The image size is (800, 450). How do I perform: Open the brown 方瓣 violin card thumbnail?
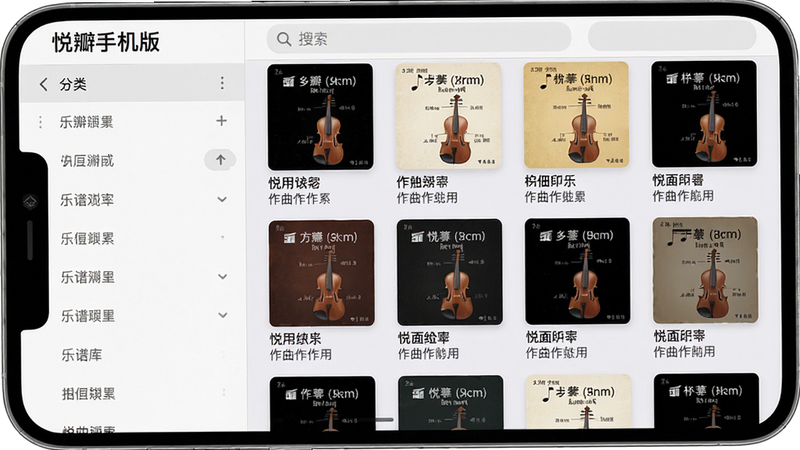pyautogui.click(x=321, y=273)
